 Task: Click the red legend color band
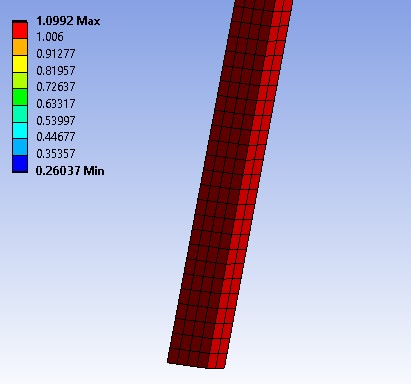20,30
